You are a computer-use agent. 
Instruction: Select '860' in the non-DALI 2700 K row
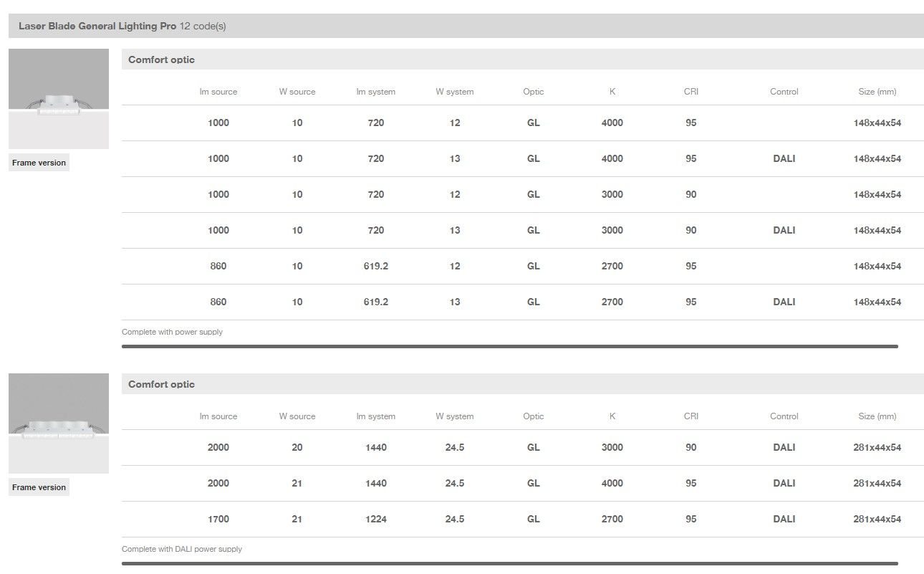pos(218,266)
